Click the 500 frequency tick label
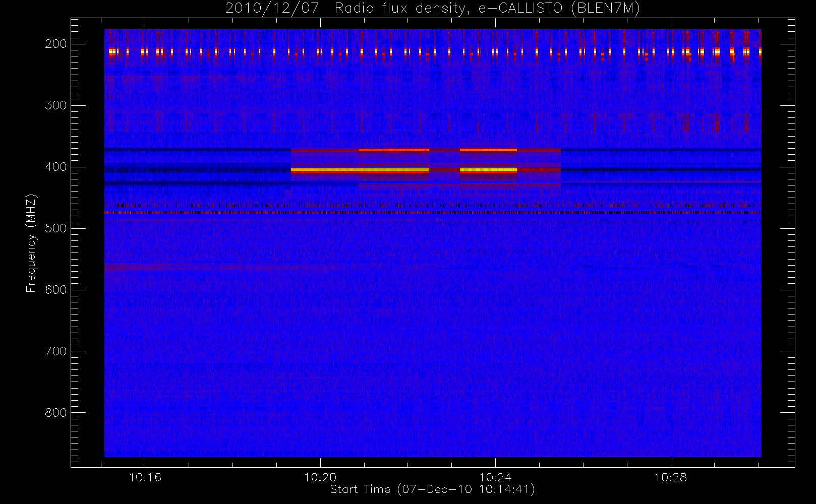This screenshot has width=816, height=504. (x=56, y=228)
